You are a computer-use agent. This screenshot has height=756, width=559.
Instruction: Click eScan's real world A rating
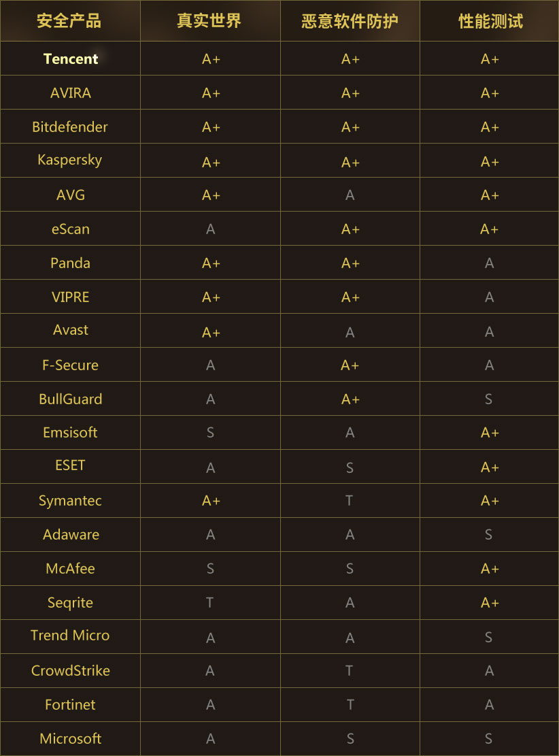pos(211,229)
